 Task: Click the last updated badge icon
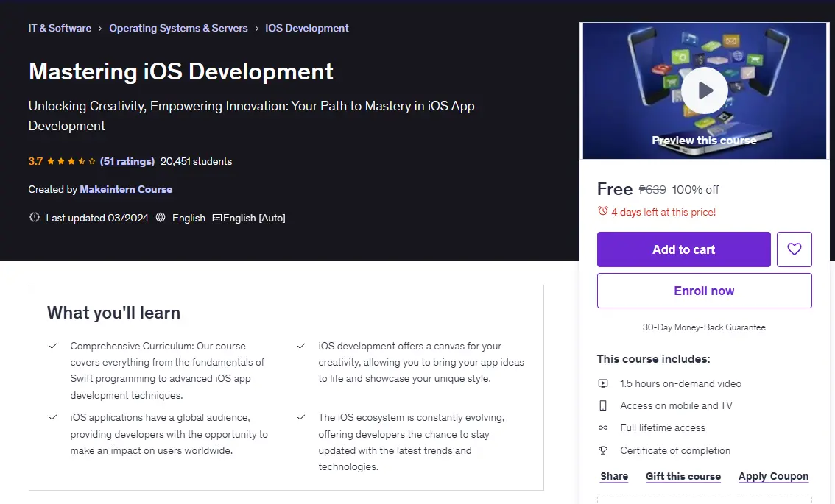tap(35, 217)
